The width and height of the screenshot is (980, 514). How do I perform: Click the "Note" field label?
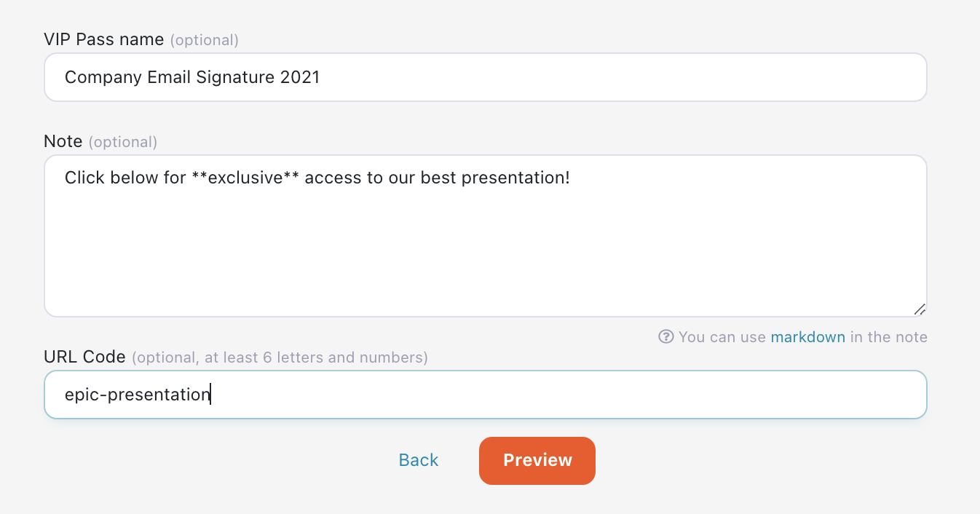coord(63,141)
